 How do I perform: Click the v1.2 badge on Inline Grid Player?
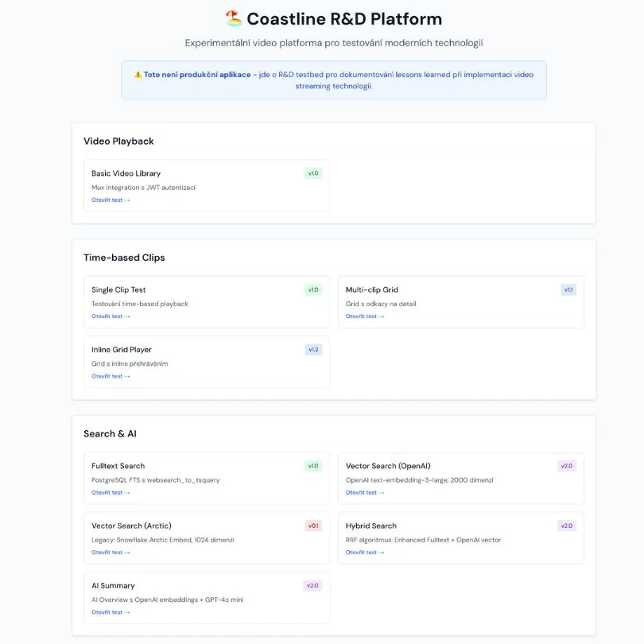pyautogui.click(x=313, y=349)
